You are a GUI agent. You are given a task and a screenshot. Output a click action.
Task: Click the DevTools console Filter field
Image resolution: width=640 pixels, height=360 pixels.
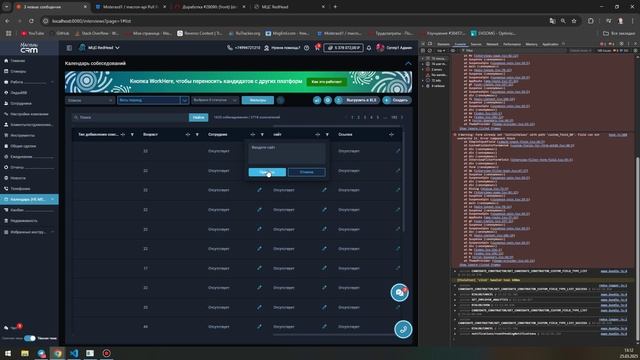click(514, 51)
